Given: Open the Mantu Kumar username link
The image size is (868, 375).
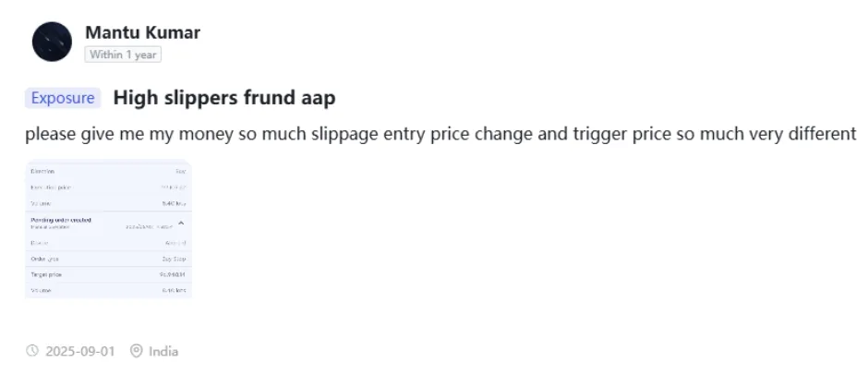Looking at the screenshot, I should 143,32.
